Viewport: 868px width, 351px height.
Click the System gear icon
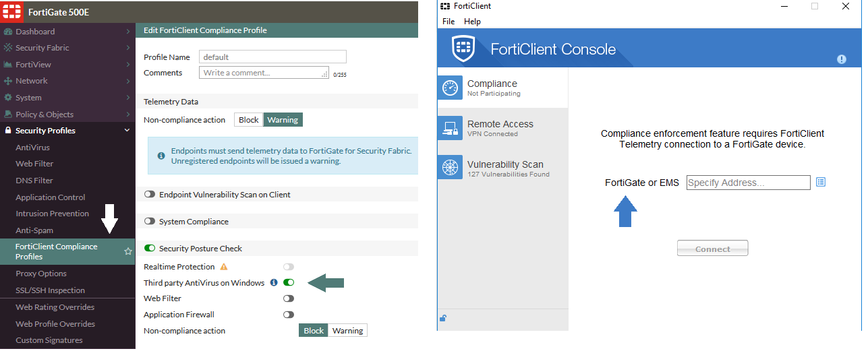coord(8,98)
